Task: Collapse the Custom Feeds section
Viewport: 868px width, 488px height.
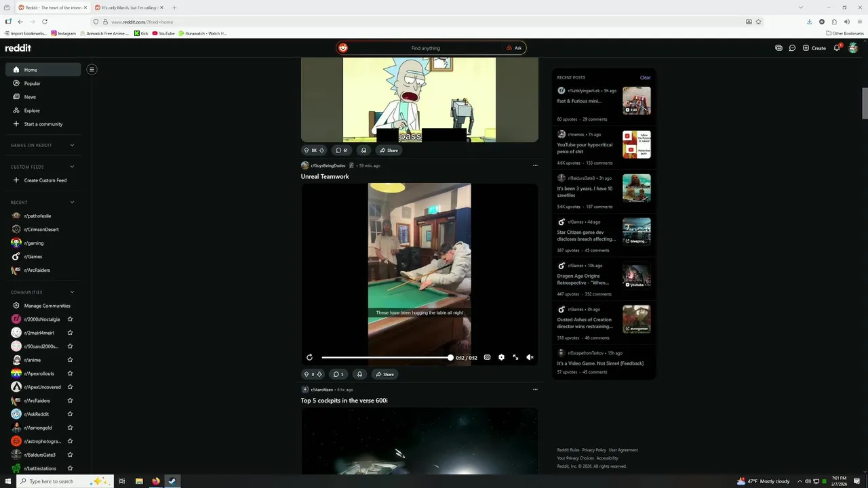Action: point(72,167)
